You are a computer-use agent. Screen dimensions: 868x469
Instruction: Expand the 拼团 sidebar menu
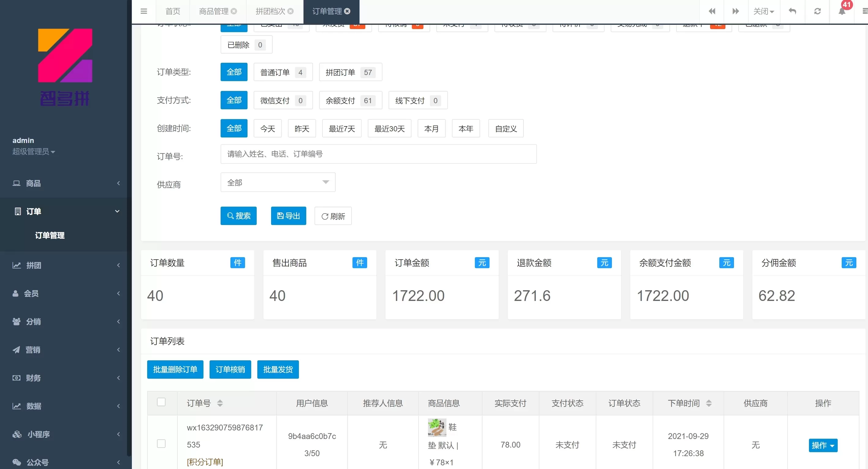tap(64, 265)
